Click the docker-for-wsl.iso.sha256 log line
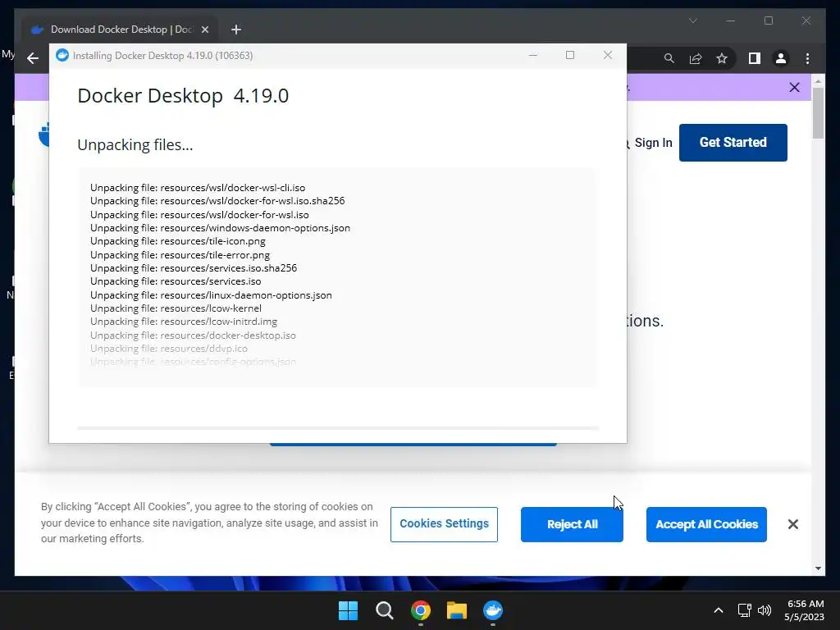Viewport: 840px width, 630px height. click(x=217, y=201)
